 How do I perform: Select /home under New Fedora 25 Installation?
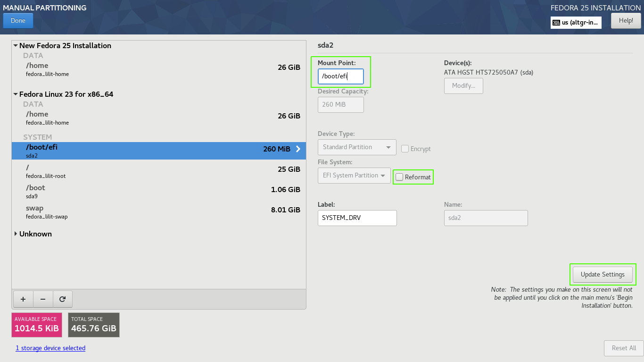tap(159, 69)
